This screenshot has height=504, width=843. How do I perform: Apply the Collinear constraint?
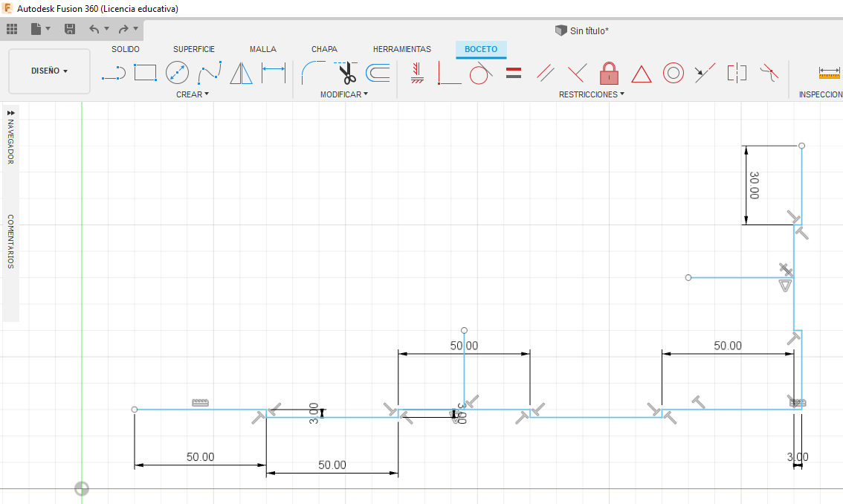[705, 73]
